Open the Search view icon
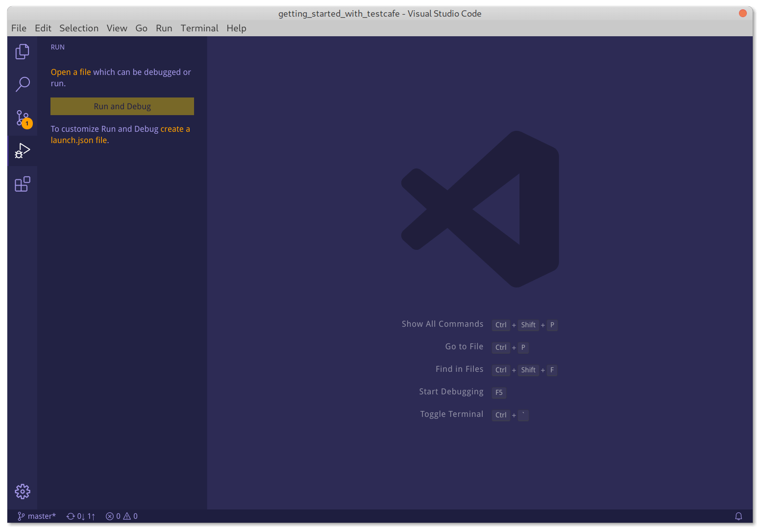This screenshot has width=762, height=532. coord(23,84)
